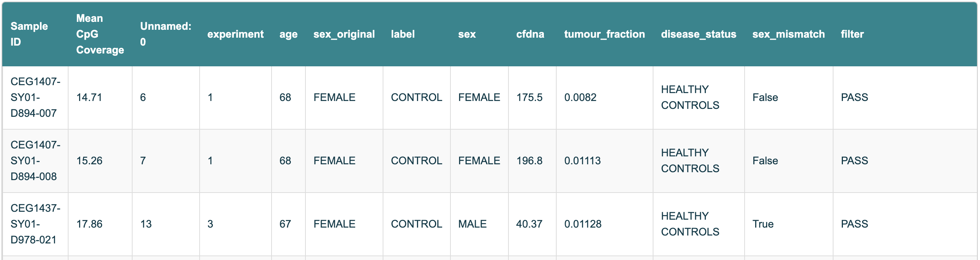The height and width of the screenshot is (260, 980).
Task: Click the Unnamed: 0 column header
Action: pos(165,34)
